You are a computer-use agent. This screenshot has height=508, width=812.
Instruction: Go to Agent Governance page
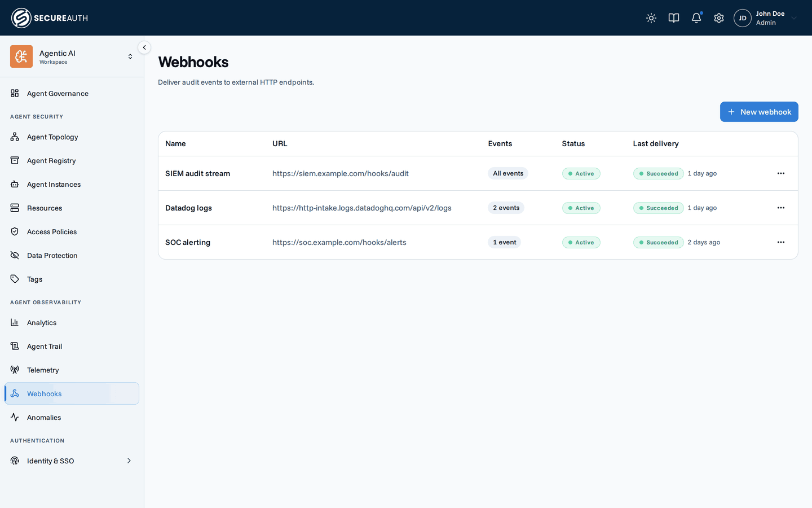coord(72,93)
